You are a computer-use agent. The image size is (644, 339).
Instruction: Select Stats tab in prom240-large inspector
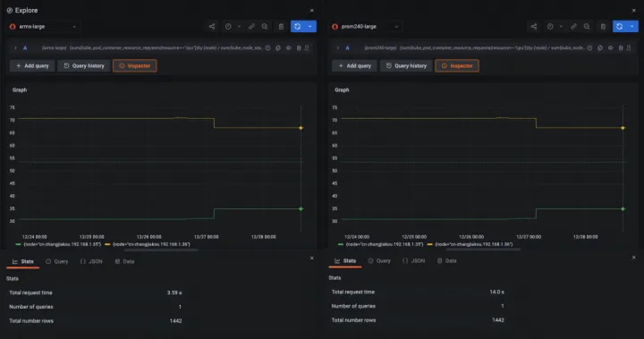pos(345,261)
